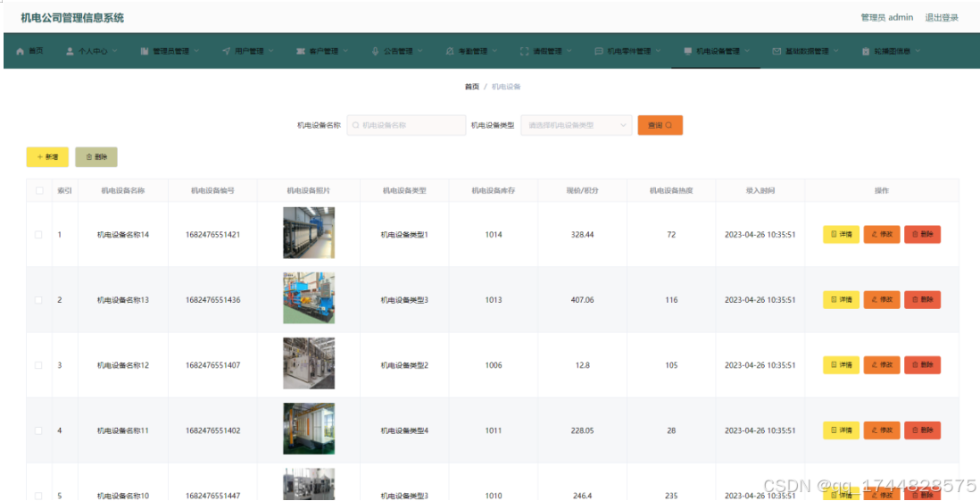Click equipment number 1682476551421
The width and height of the screenshot is (980, 501).
tap(213, 235)
